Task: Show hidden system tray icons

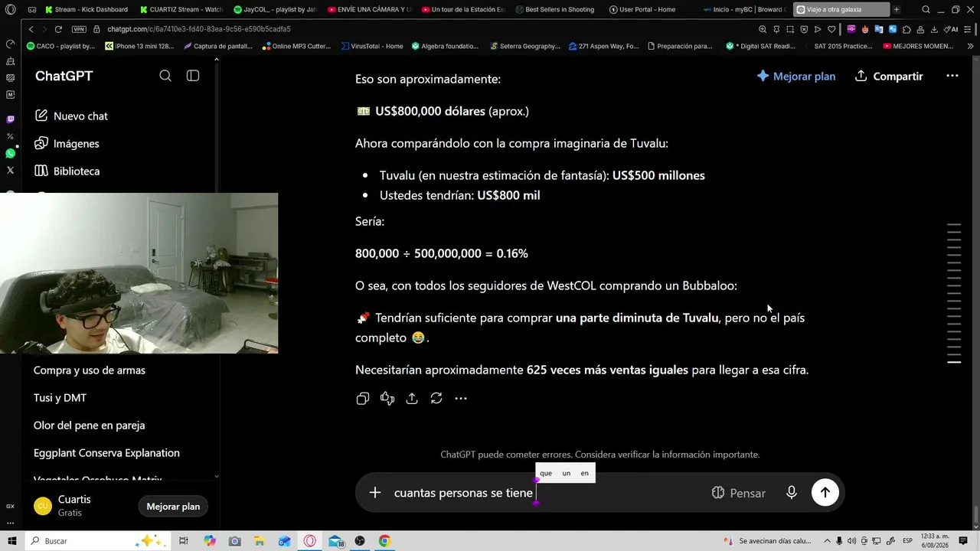Action: click(x=827, y=541)
